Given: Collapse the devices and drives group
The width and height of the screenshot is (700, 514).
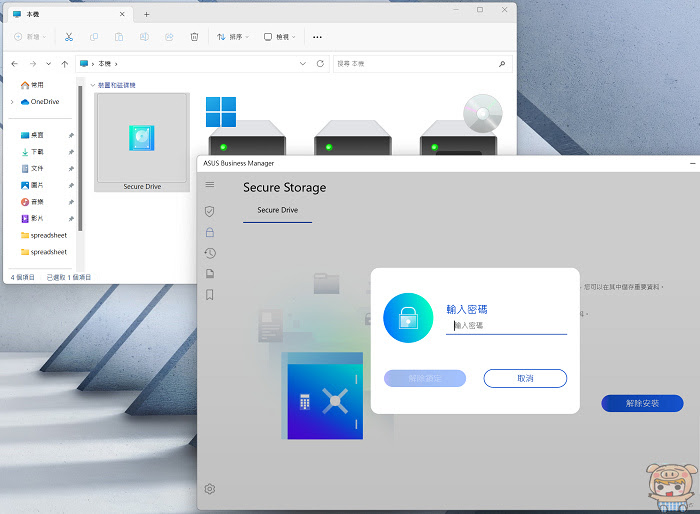Looking at the screenshot, I should (x=93, y=85).
